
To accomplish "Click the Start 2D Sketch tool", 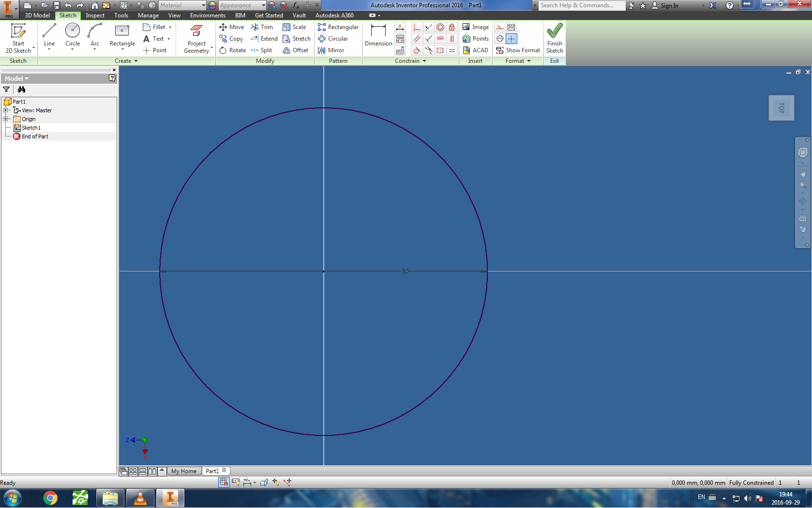I will pos(18,38).
